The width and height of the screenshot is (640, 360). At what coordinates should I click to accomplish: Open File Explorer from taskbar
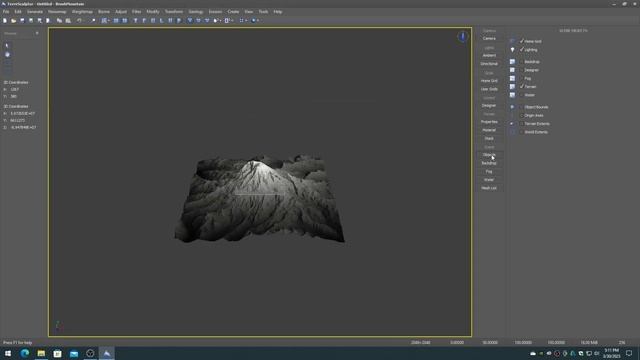pos(41,353)
